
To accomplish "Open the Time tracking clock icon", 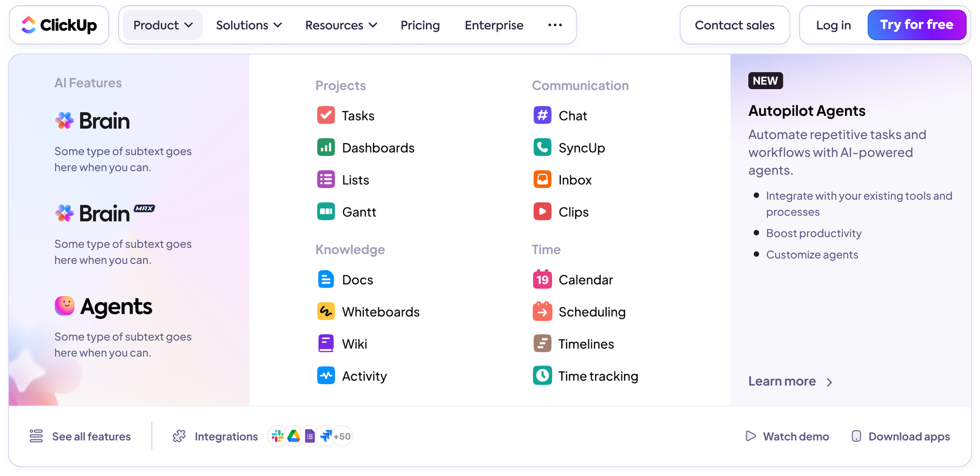I will click(x=542, y=376).
